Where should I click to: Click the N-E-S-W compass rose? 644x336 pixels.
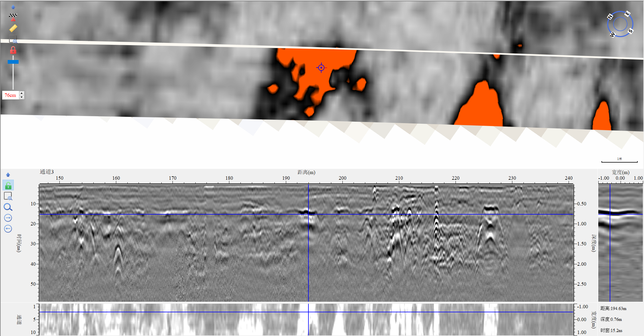pos(620,24)
